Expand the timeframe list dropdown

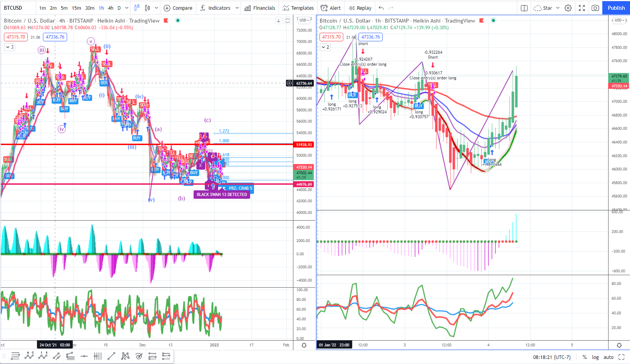(126, 8)
